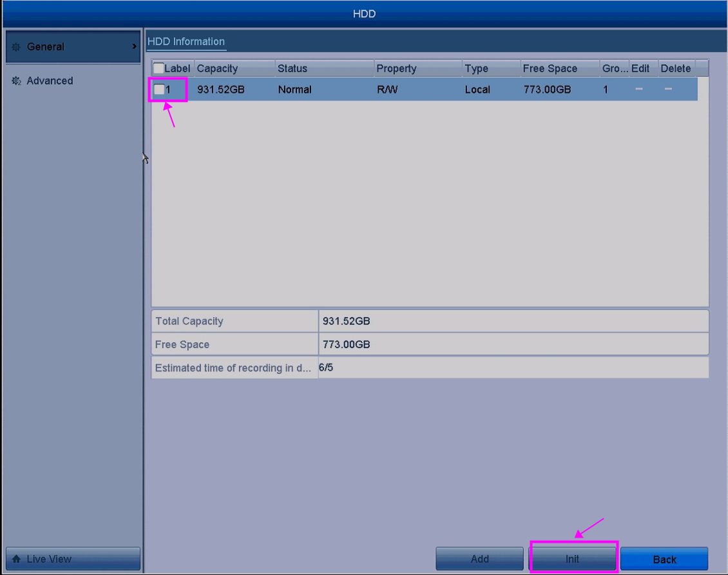Click the gear icon beside General
The image size is (728, 575).
pyautogui.click(x=16, y=47)
